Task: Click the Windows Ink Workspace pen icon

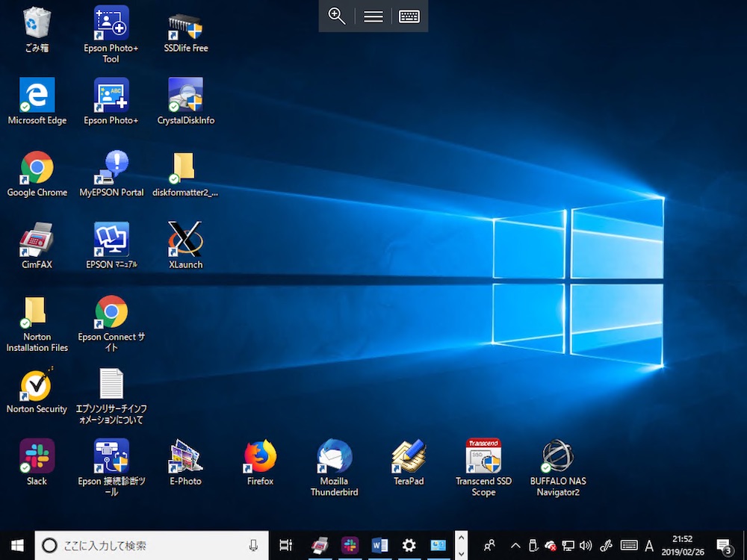Action: pos(606,545)
